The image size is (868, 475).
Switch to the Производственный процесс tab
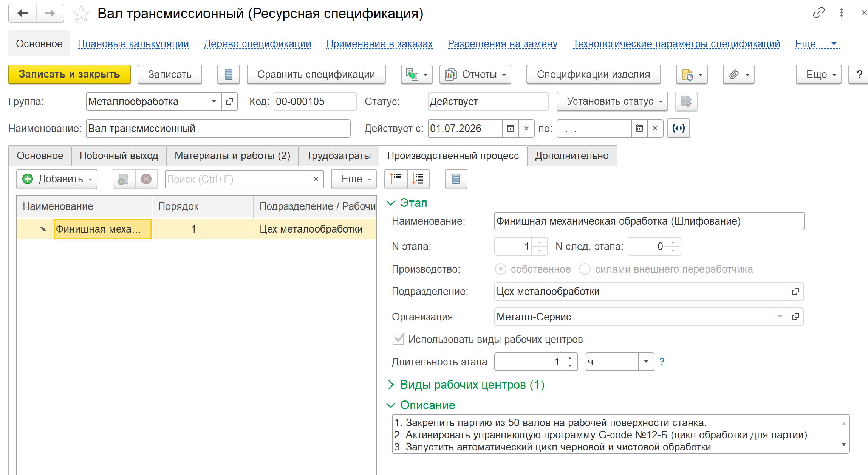453,155
